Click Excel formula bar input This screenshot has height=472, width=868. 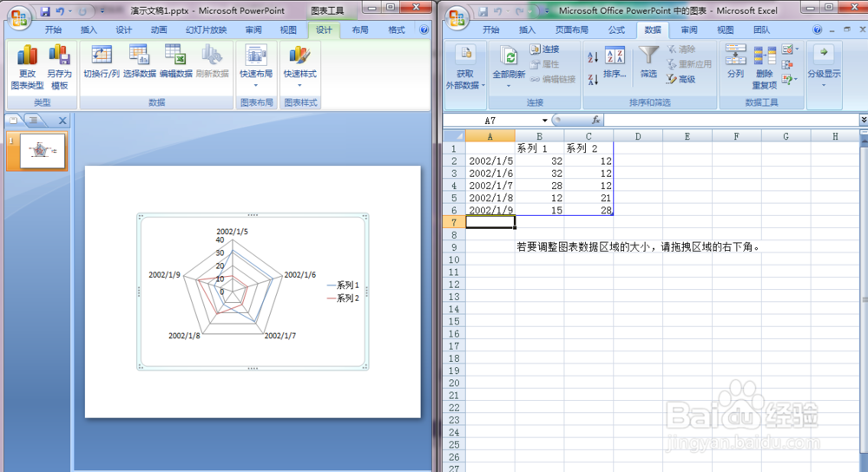[731, 120]
